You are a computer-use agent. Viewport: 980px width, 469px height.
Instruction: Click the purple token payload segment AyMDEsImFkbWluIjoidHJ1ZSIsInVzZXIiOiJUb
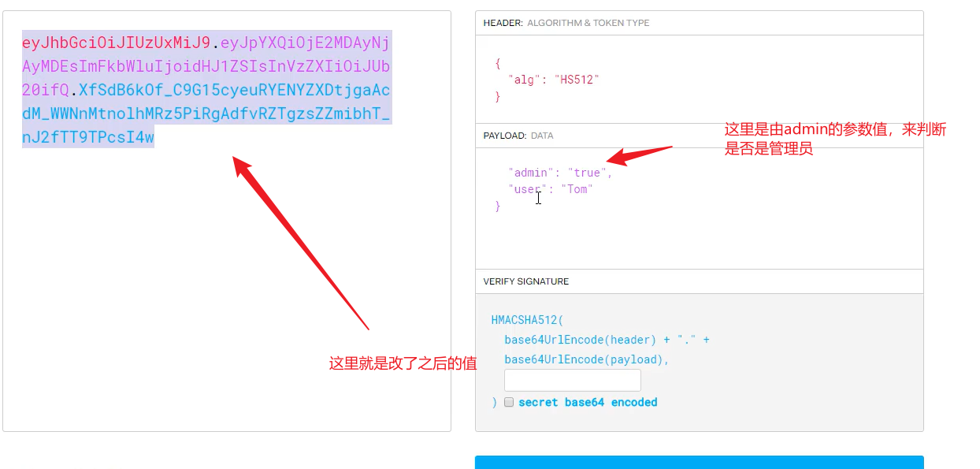pyautogui.click(x=206, y=65)
